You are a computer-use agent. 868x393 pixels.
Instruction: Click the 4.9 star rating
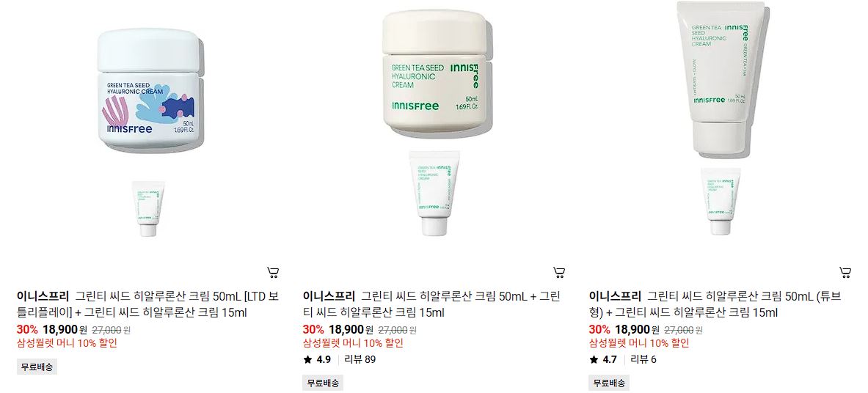pyautogui.click(x=317, y=360)
